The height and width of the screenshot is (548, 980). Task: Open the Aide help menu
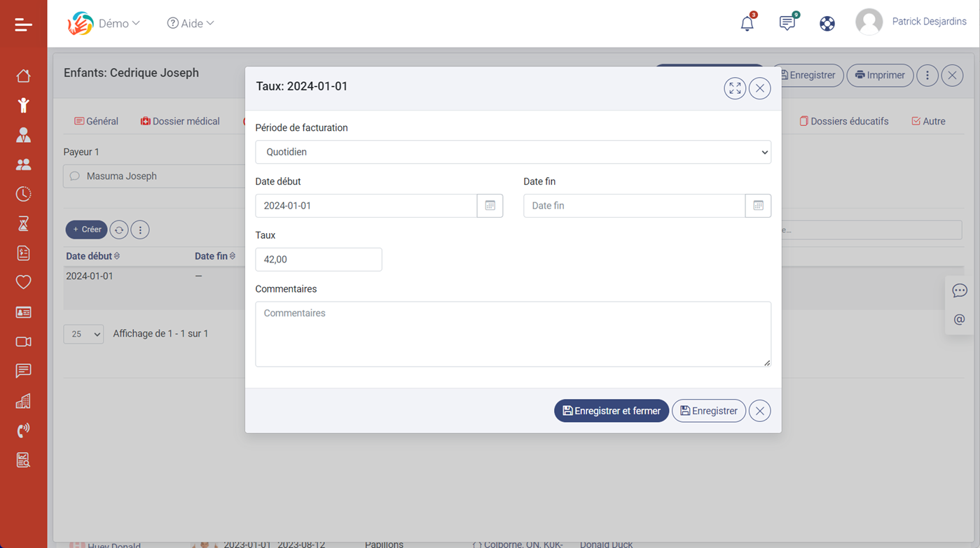[x=191, y=23]
